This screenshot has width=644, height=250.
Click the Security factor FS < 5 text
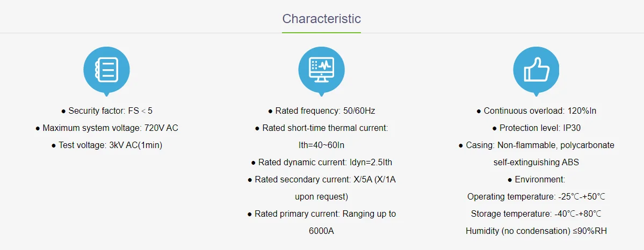pos(107,111)
